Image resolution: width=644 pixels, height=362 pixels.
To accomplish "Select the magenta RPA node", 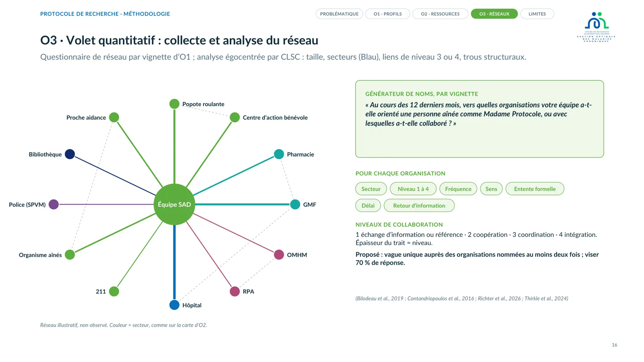I will tap(235, 291).
